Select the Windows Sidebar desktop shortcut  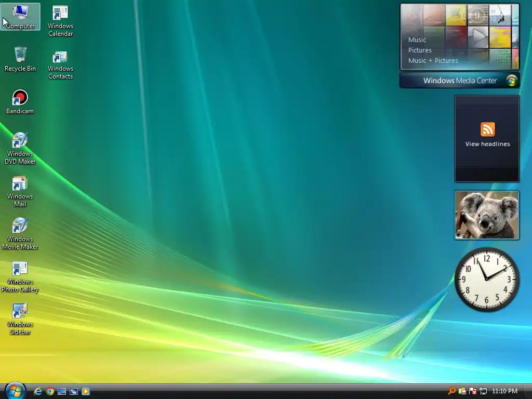click(x=20, y=319)
